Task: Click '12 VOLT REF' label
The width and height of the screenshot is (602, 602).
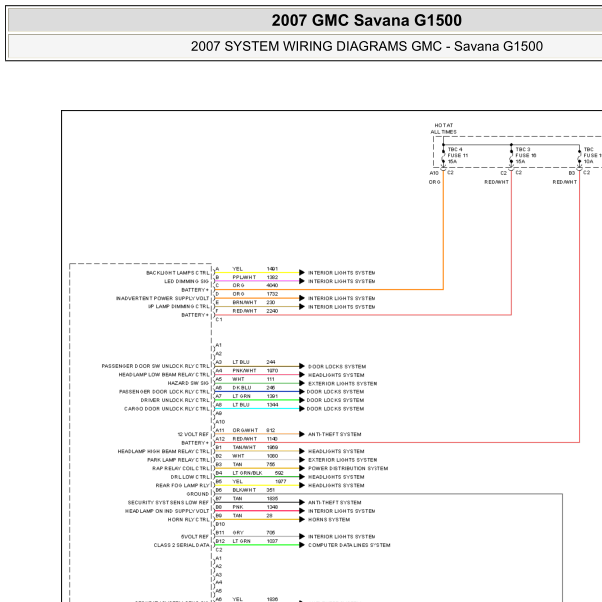Action: click(193, 434)
